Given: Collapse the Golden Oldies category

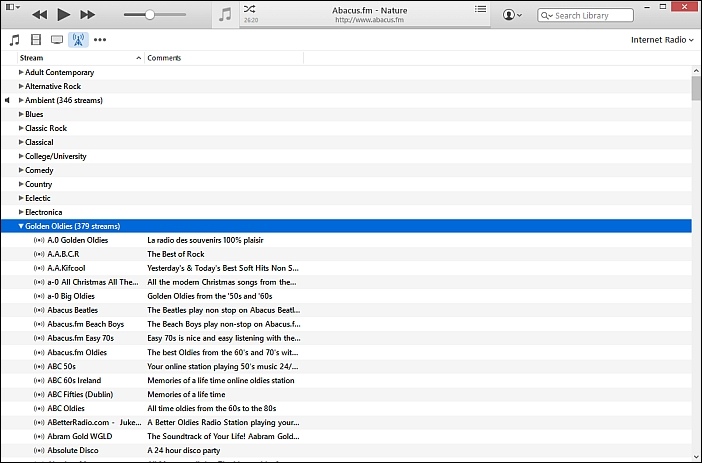Looking at the screenshot, I should pos(21,226).
